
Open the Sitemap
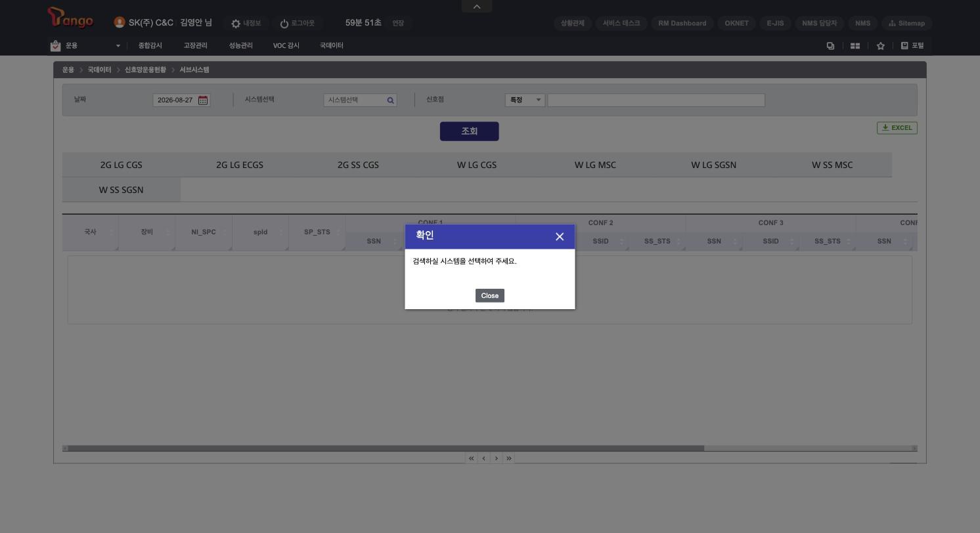click(x=906, y=23)
